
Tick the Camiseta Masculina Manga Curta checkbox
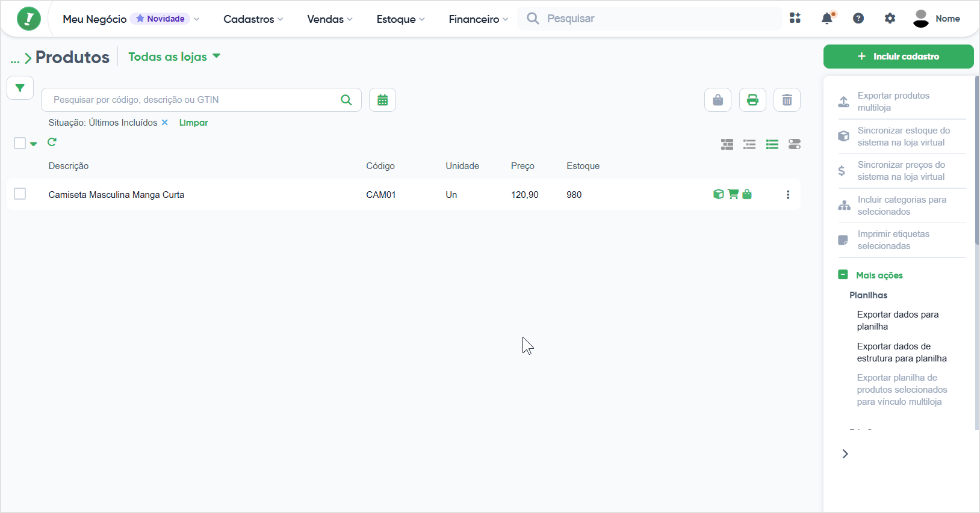20,194
